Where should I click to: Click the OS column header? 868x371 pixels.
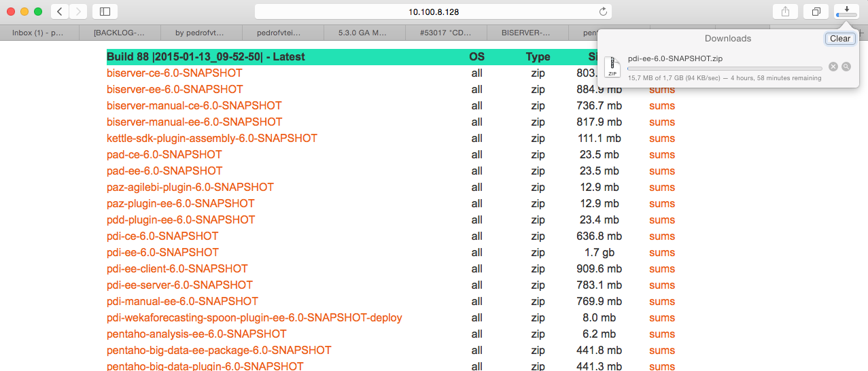(x=477, y=56)
